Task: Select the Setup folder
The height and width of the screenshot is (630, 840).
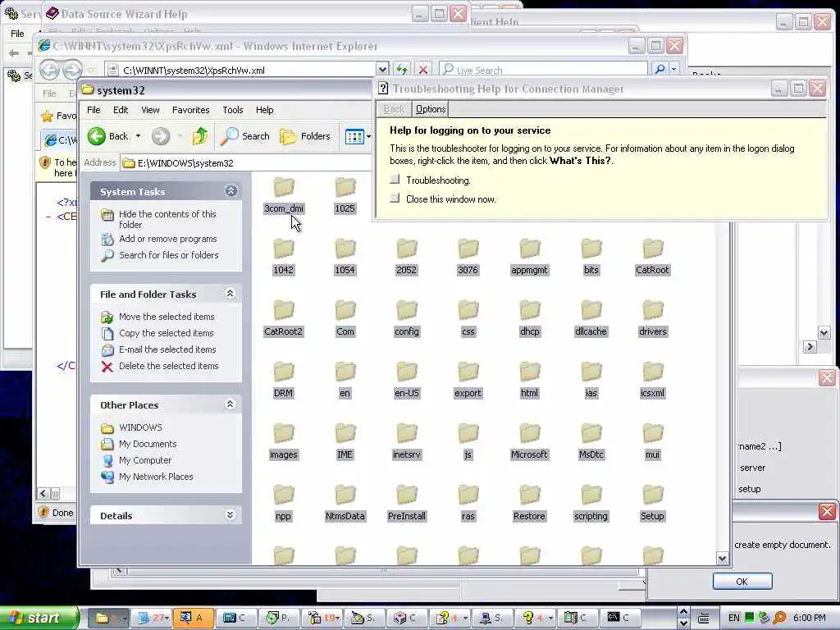Action: (x=652, y=504)
